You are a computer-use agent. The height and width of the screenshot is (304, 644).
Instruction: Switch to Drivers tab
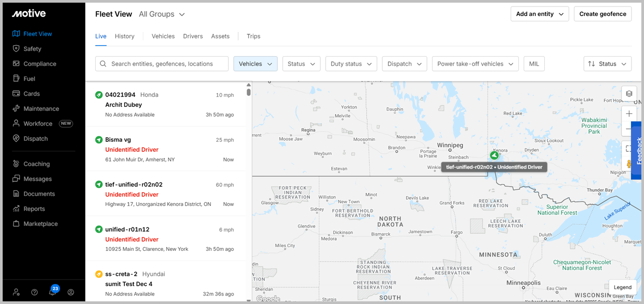pos(193,36)
